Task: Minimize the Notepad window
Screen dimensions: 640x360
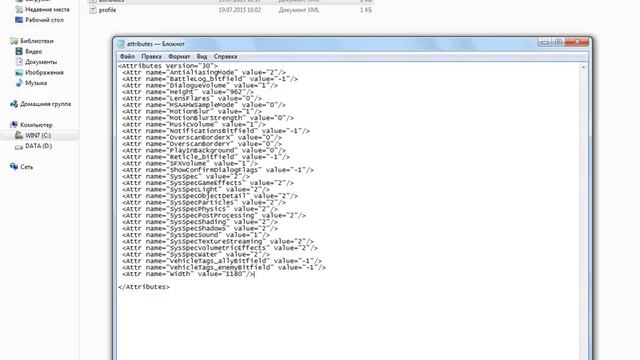Action: pos(545,42)
